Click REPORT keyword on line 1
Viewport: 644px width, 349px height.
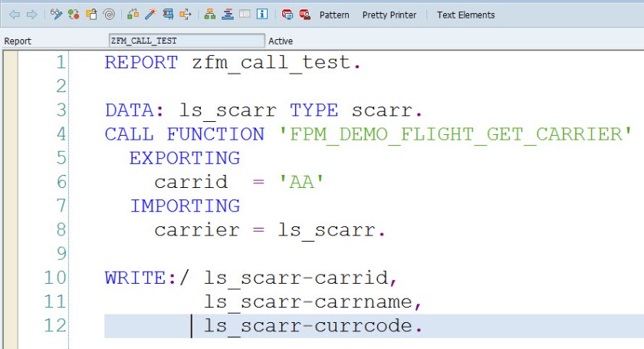[141, 62]
